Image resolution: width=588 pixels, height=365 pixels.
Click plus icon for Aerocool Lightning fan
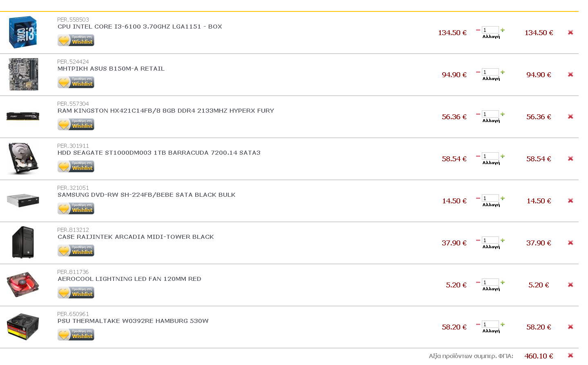click(x=503, y=282)
